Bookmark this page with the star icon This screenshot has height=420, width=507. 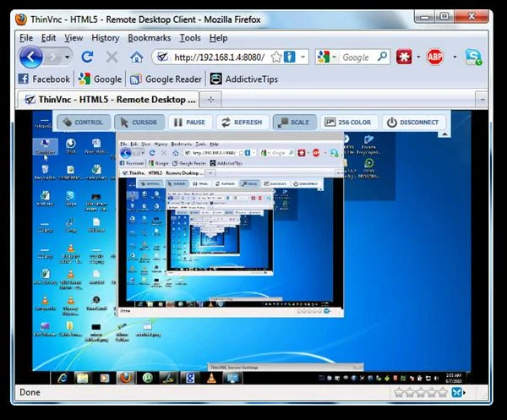275,57
